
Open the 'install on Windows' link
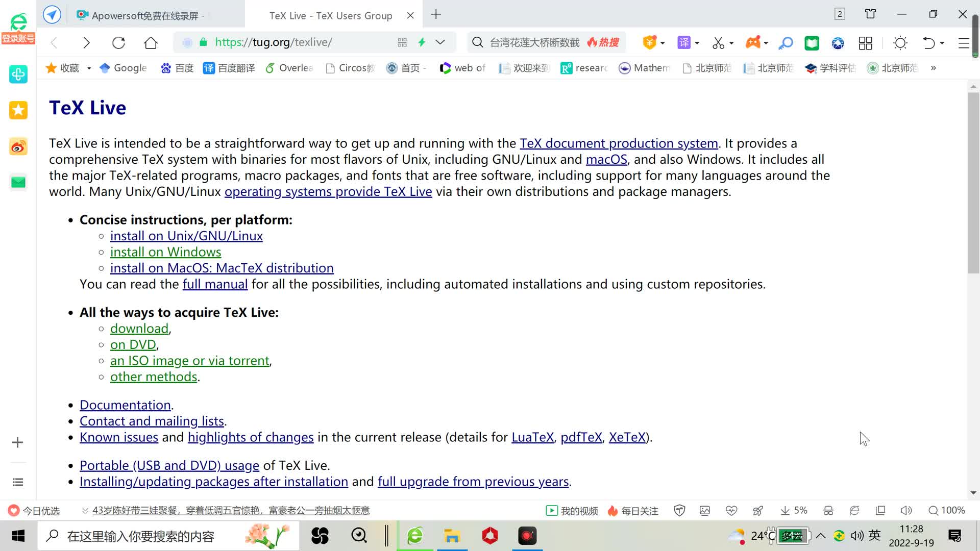pyautogui.click(x=165, y=252)
